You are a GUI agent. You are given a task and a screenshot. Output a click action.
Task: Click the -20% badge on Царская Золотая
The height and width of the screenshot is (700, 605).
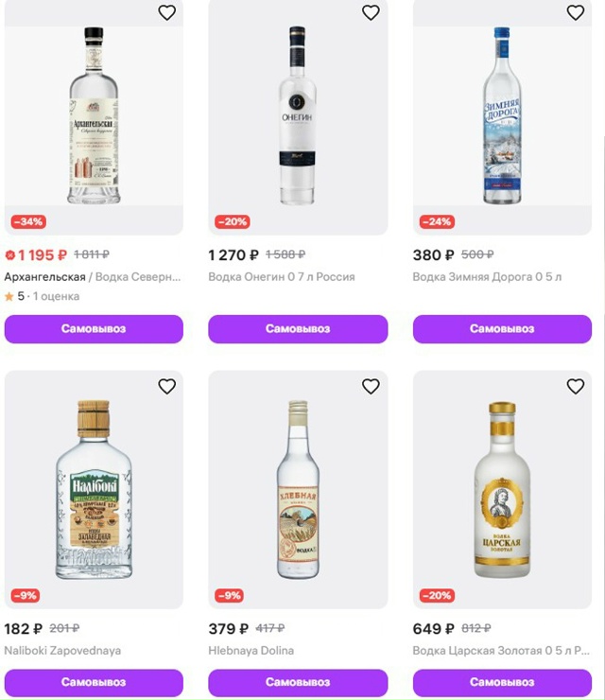point(437,596)
